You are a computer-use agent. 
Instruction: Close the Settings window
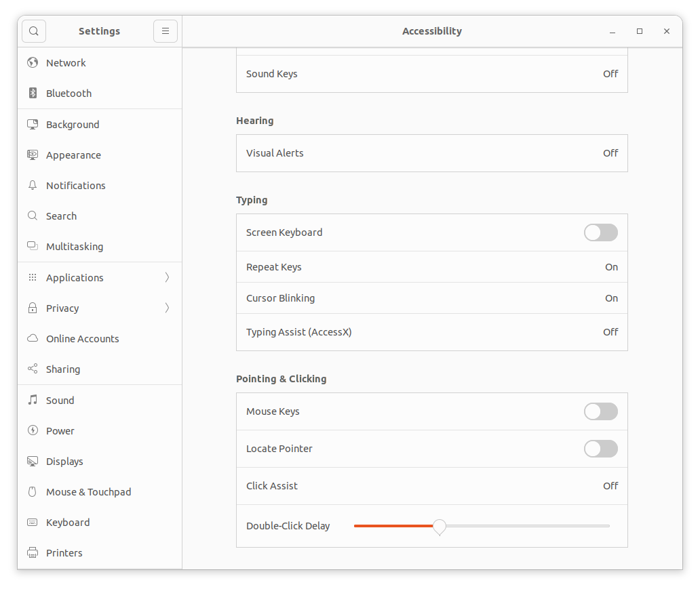pos(667,31)
